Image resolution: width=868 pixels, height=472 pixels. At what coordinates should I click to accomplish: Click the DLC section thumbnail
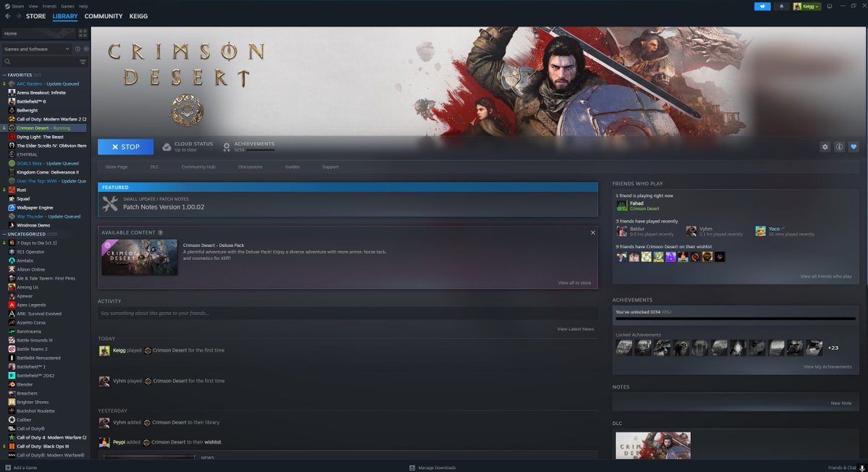[652, 445]
